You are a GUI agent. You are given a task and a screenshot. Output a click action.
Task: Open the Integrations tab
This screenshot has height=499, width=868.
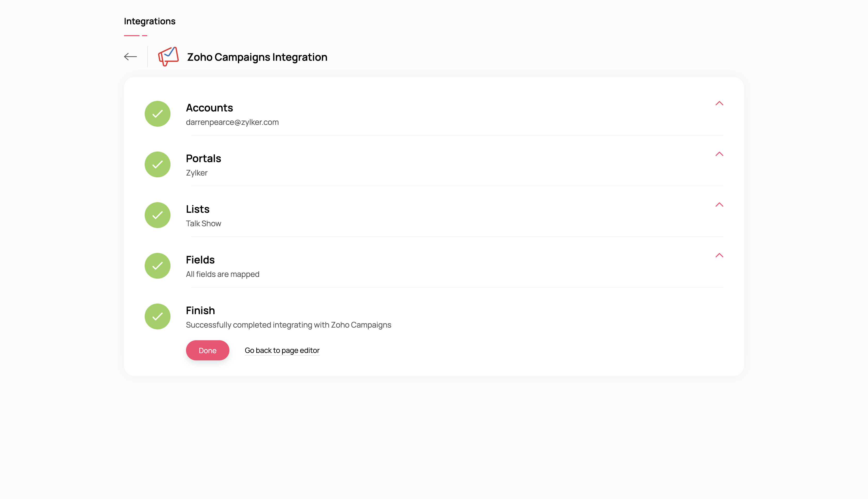point(150,21)
